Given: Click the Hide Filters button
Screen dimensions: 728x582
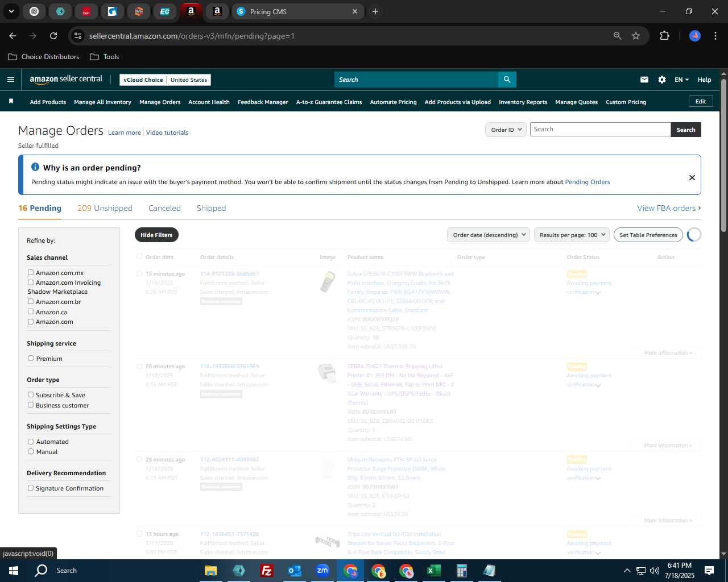Looking at the screenshot, I should coord(156,235).
